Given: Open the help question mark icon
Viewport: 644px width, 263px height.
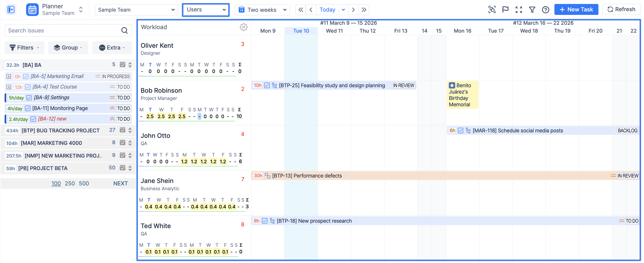Looking at the screenshot, I should [545, 9].
